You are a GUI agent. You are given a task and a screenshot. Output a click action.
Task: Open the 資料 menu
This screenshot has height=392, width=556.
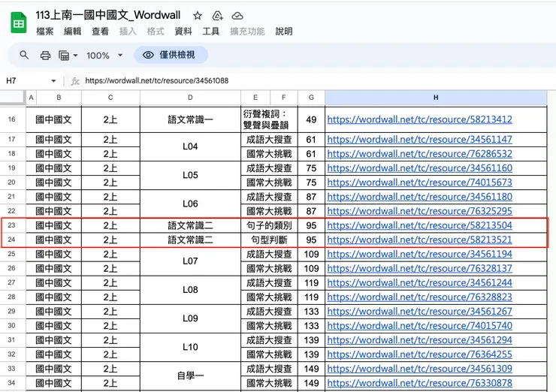click(183, 32)
